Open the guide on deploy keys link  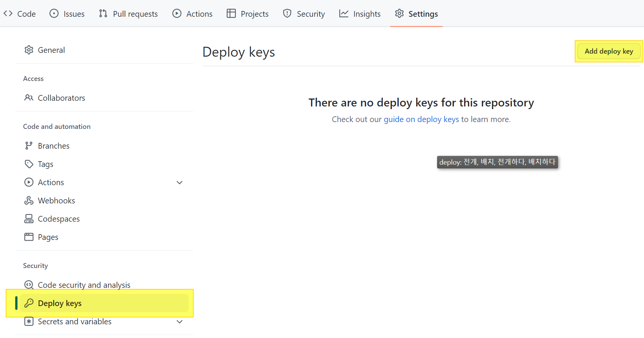[x=421, y=119]
